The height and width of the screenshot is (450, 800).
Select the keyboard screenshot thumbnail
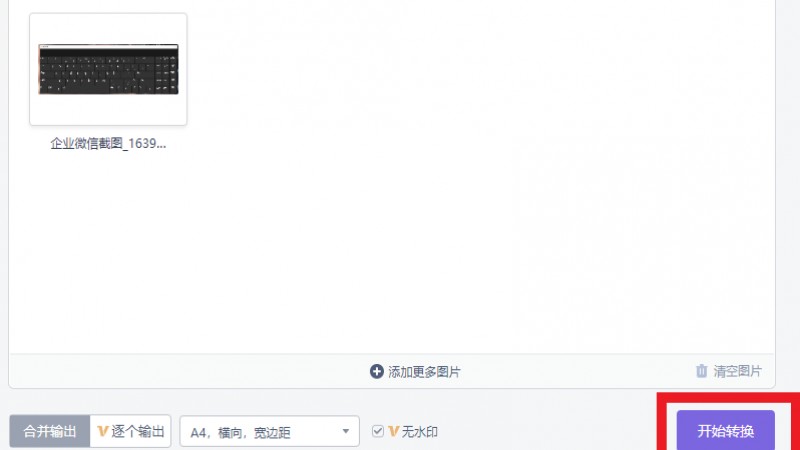click(x=109, y=69)
